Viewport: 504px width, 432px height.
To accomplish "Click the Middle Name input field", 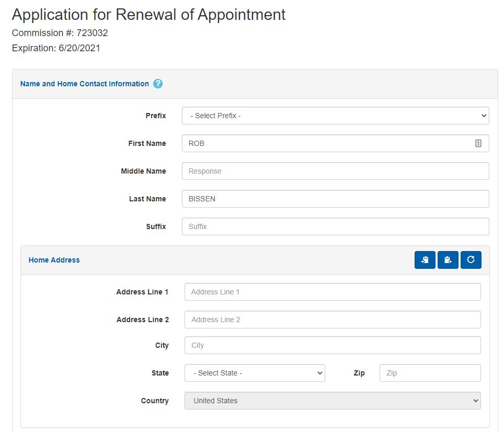I will [x=335, y=171].
